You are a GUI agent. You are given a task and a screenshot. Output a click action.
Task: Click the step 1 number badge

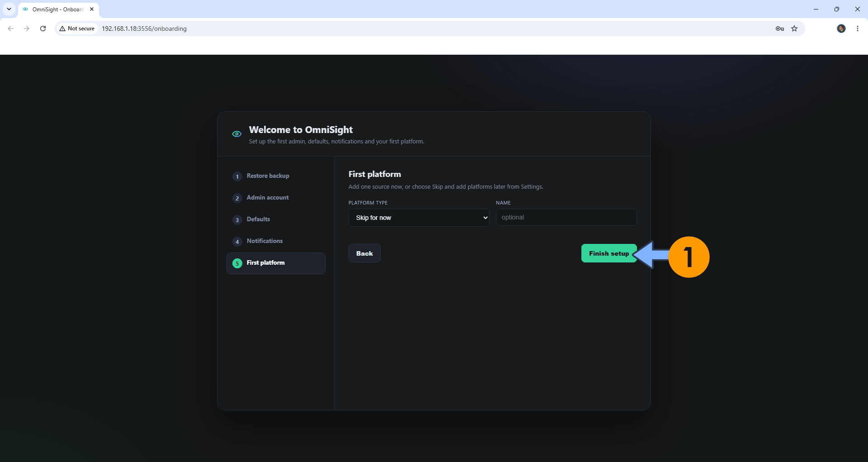237,176
